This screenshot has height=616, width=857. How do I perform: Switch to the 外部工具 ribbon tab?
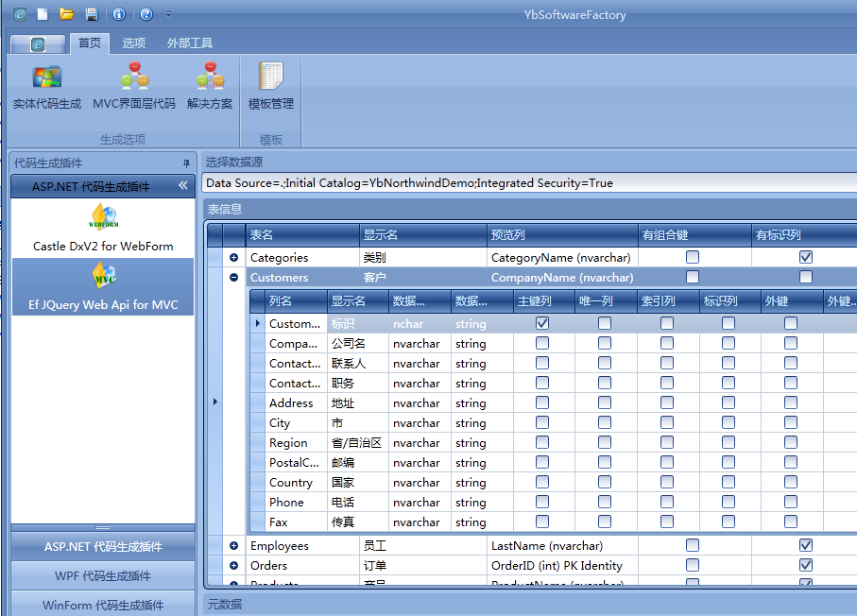click(190, 43)
